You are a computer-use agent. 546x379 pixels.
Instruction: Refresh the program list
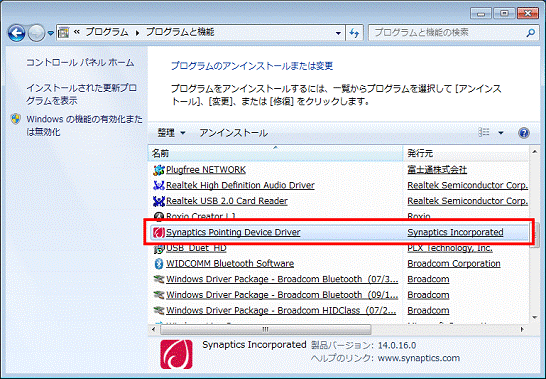pos(354,33)
